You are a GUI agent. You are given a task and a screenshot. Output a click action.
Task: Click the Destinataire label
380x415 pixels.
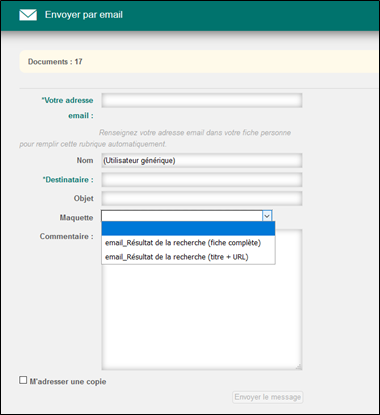coord(68,180)
